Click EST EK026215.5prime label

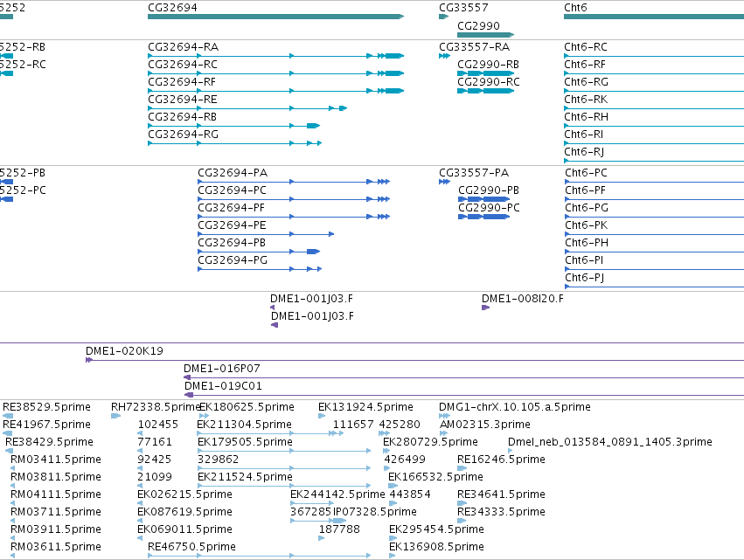click(184, 495)
